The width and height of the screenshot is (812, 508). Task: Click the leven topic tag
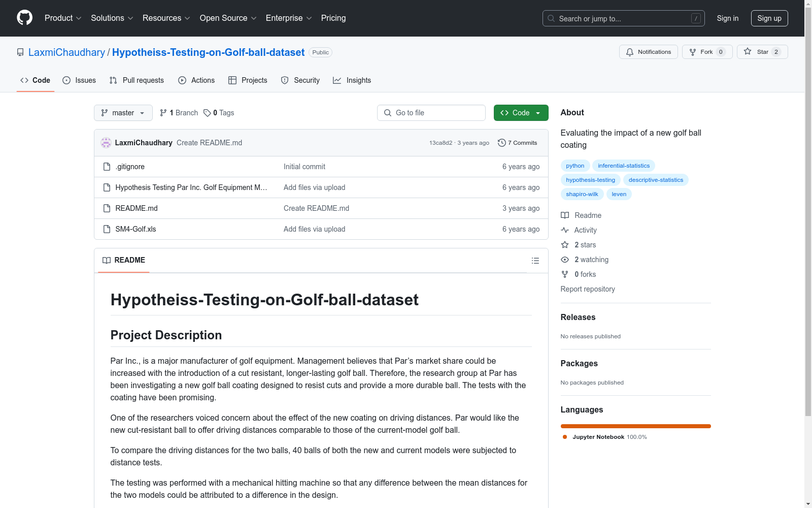click(x=619, y=194)
